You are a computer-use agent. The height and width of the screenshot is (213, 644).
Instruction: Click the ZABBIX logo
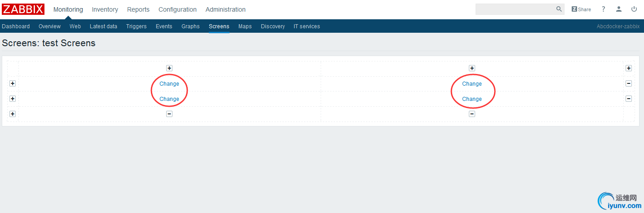(x=23, y=9)
